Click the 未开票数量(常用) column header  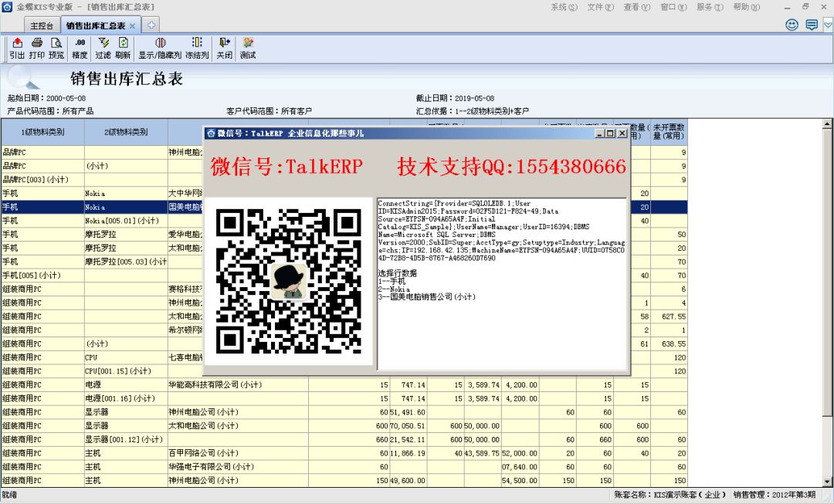[x=669, y=132]
